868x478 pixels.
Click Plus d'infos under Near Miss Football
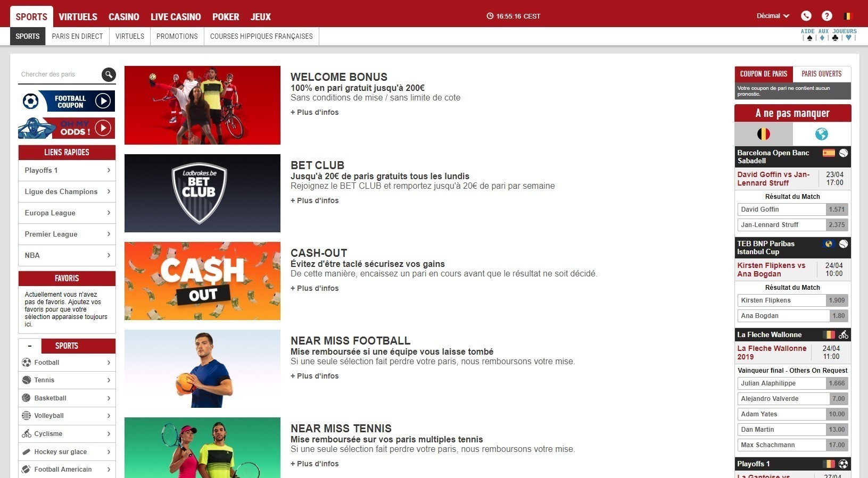pyautogui.click(x=315, y=376)
